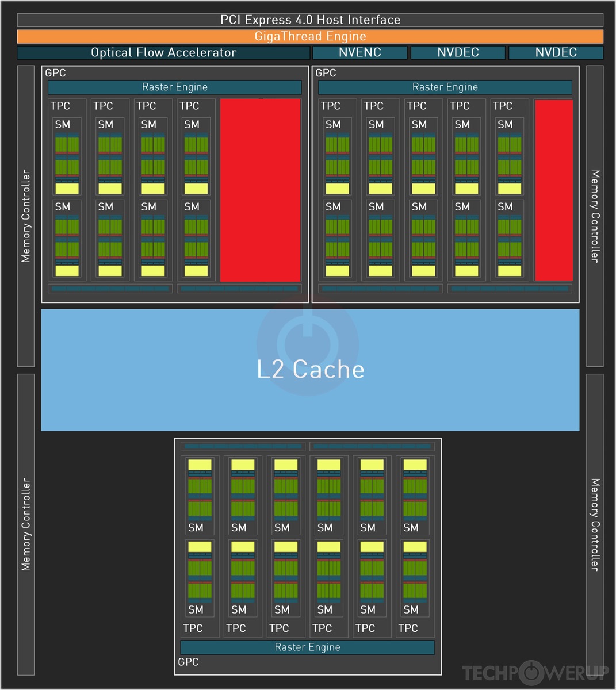The height and width of the screenshot is (690, 616).
Task: Select the upper-right Memory Controller block
Action: click(x=595, y=216)
